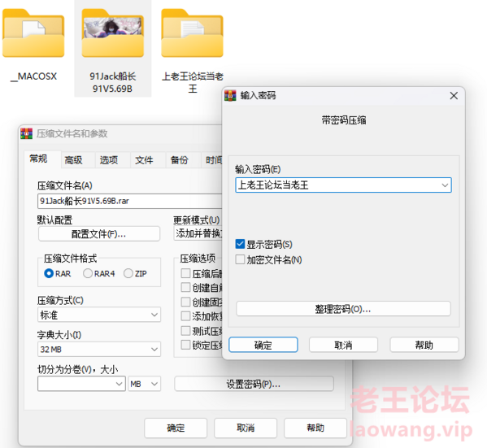The width and height of the screenshot is (487, 448).
Task: Expand the password entry dropdown arrow
Action: [x=445, y=185]
